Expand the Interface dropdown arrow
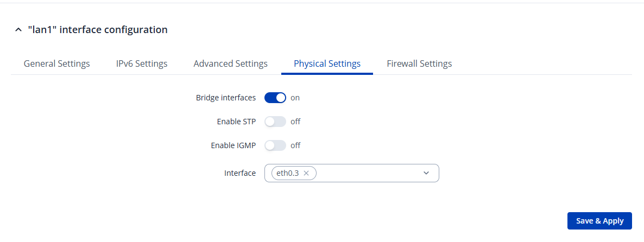 [426, 173]
